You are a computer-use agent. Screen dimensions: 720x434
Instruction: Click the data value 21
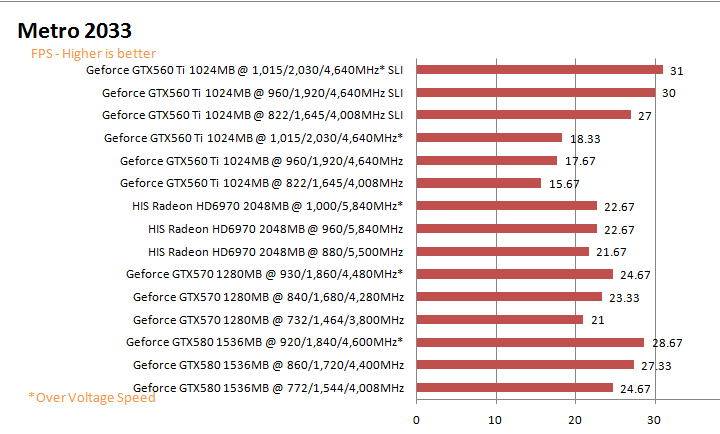click(x=597, y=320)
